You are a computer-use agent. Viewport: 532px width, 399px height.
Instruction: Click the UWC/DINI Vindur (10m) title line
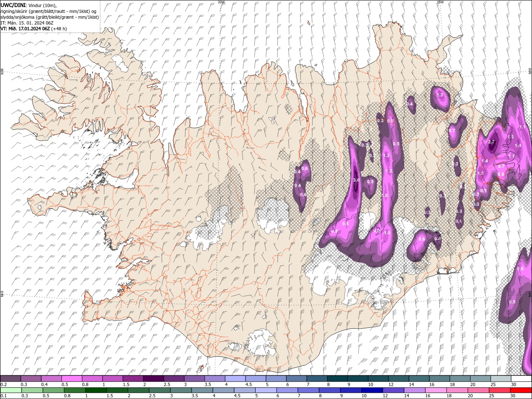tap(28, 5)
